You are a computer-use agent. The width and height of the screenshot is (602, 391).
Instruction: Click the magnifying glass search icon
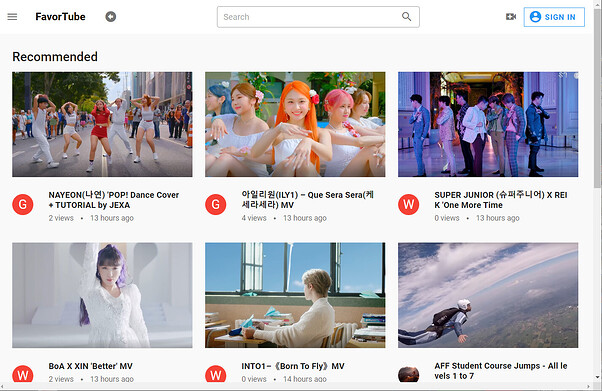[407, 17]
